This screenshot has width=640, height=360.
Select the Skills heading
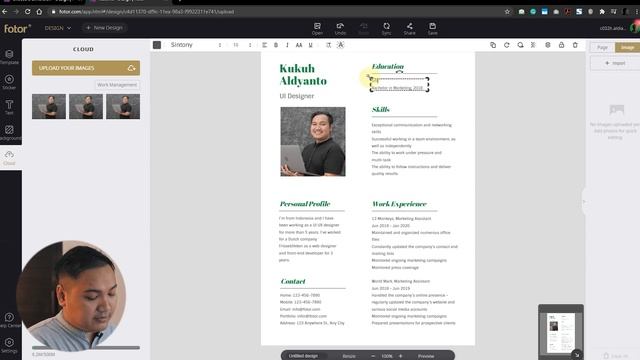click(x=380, y=109)
